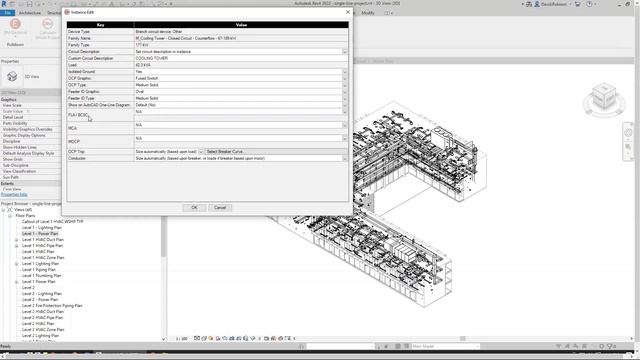The height and width of the screenshot is (360, 640).
Task: Open the Main Model design option dropdown
Action: pos(445,347)
